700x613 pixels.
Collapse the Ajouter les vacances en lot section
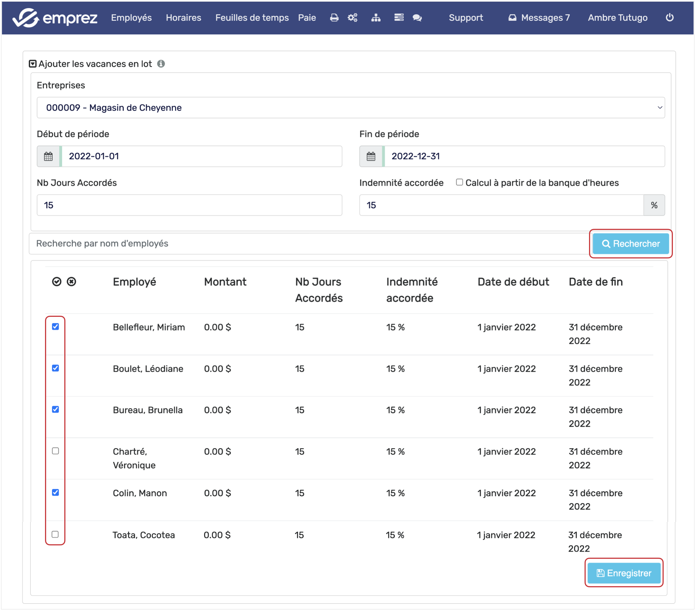point(32,64)
